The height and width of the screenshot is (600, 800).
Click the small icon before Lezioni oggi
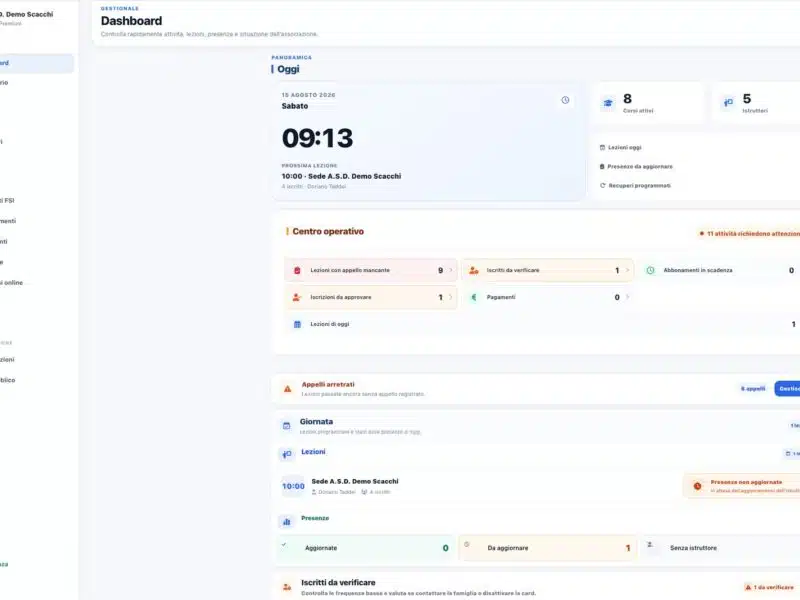[x=602, y=147]
